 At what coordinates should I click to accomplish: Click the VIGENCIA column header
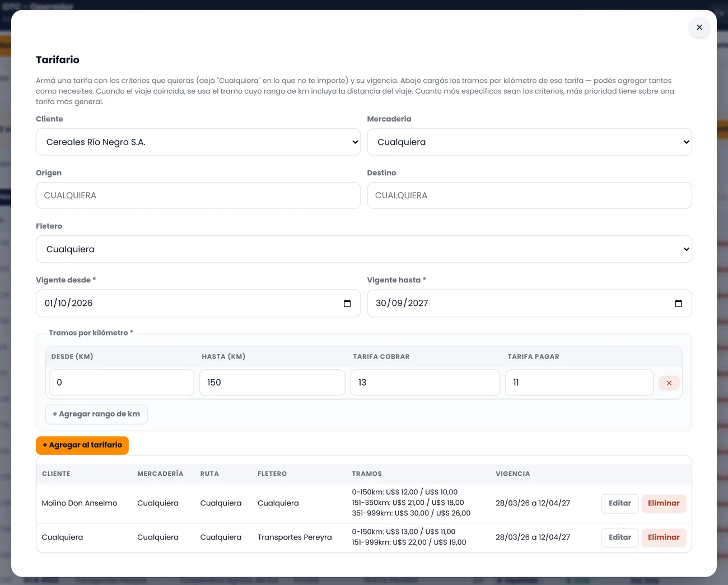(512, 474)
